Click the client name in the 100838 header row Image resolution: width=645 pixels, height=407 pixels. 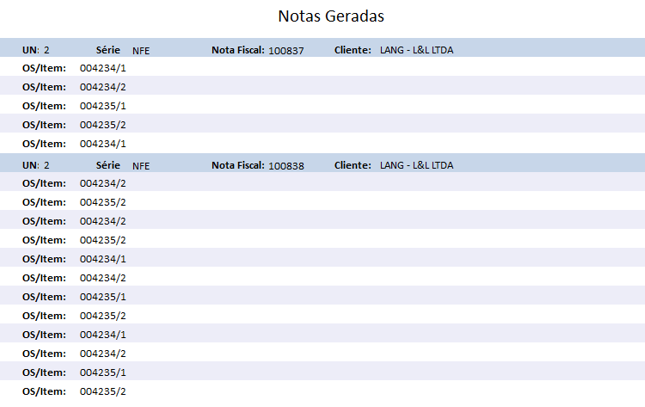[416, 164]
